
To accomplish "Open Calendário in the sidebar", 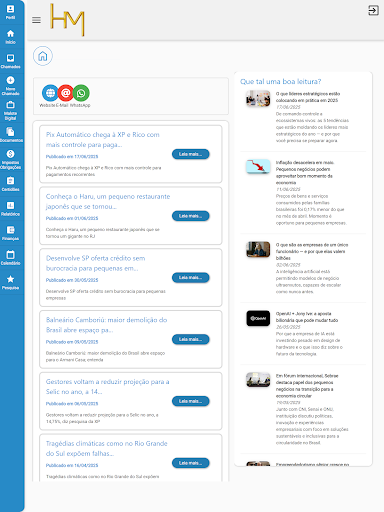I will click(x=10, y=258).
